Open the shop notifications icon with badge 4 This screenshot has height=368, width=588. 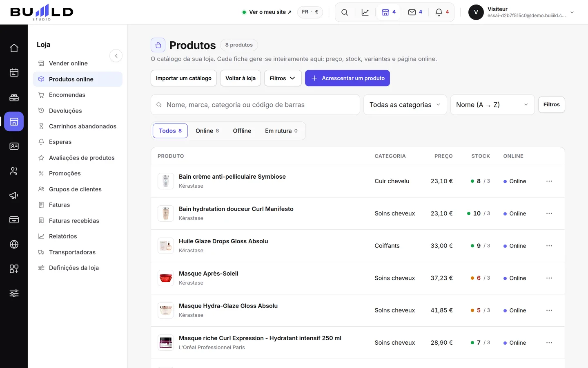[389, 12]
